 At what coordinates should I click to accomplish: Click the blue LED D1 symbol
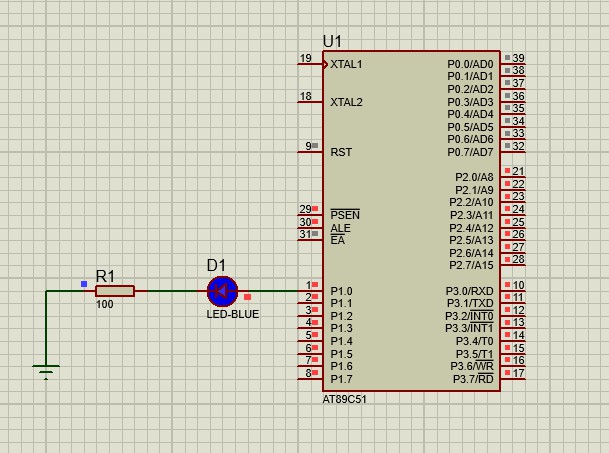click(x=222, y=291)
